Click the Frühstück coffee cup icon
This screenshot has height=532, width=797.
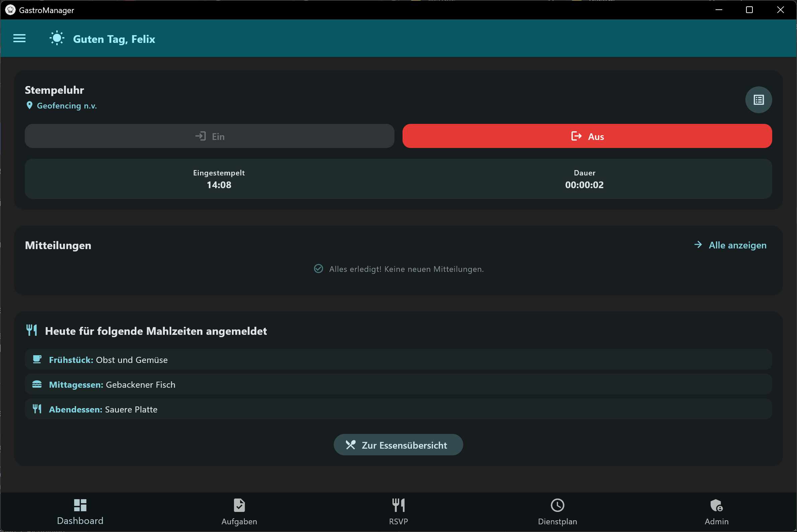[37, 359]
